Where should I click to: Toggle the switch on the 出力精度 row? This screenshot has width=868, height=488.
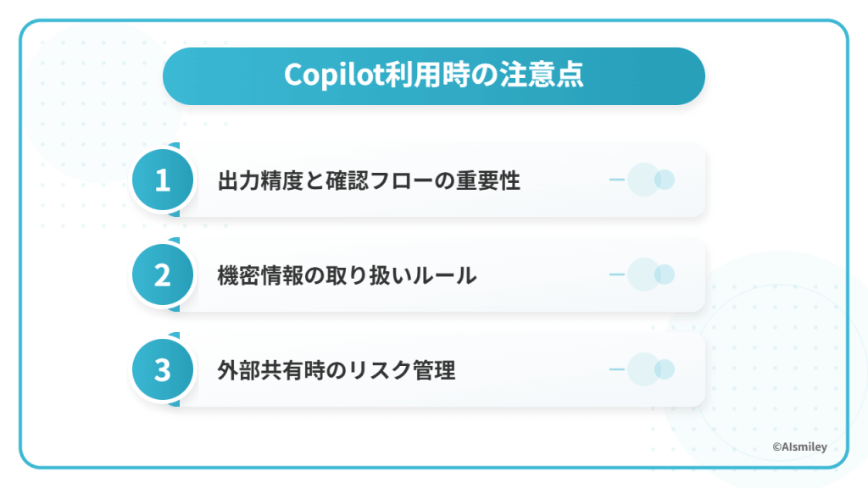tap(651, 180)
